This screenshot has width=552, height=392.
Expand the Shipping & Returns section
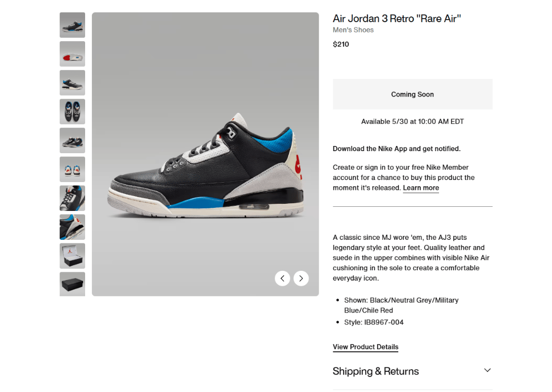(487, 370)
